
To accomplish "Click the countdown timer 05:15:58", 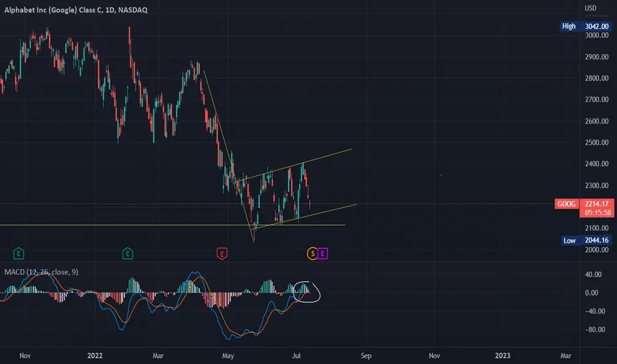I will [x=597, y=212].
